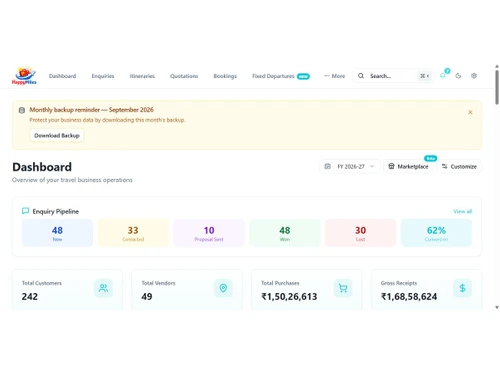This screenshot has width=500, height=375.
Task: Toggle dark mode moon icon
Action: coord(458,76)
